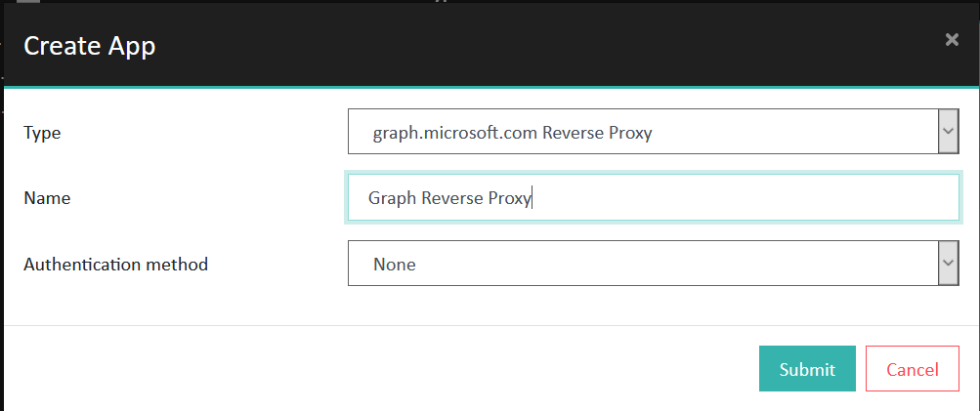Cancel the Create App dialog

tap(912, 368)
